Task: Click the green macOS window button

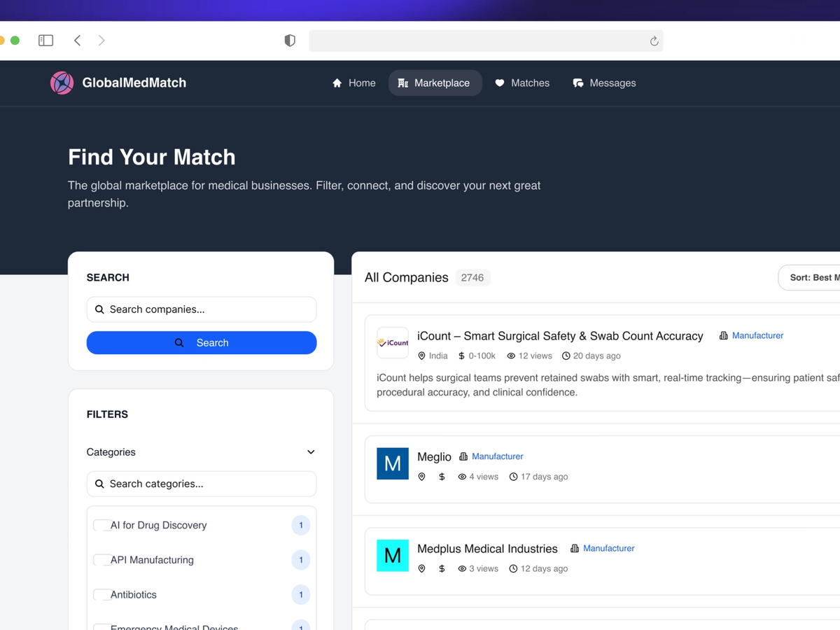Action: point(15,41)
